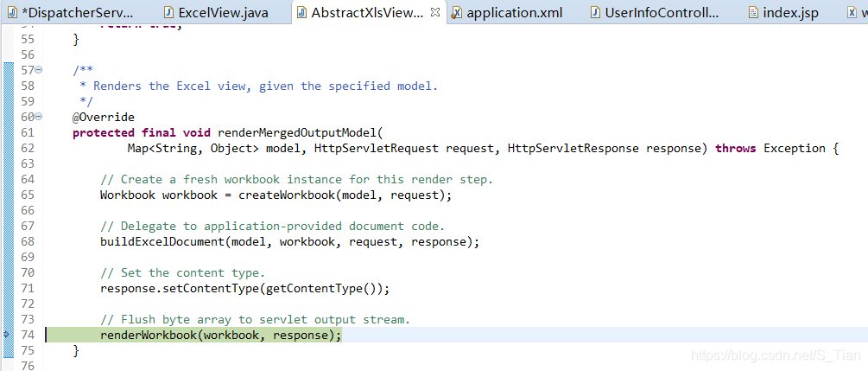This screenshot has height=371, width=868.
Task: Click Java file icon on AbstractXlsView tab
Action: 301,12
